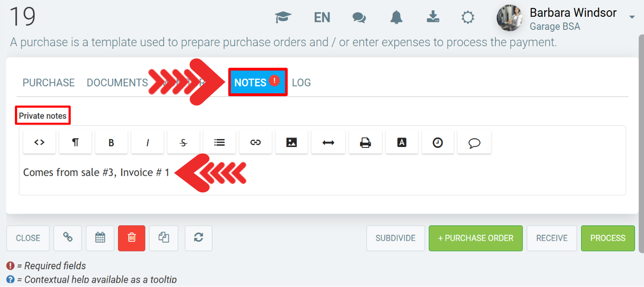Insert an image into private notes
644x287 pixels.
pos(291,142)
